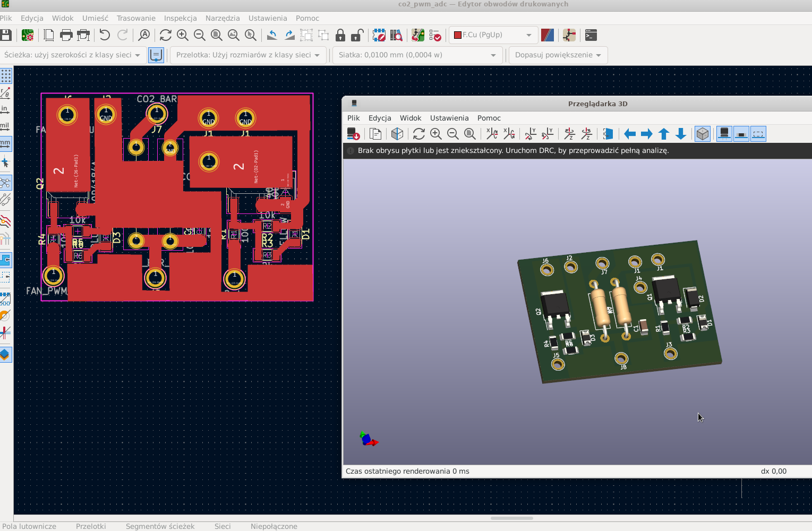Image resolution: width=812 pixels, height=531 pixels.
Task: Click the undo arrow in main toolbar
Action: pyautogui.click(x=105, y=35)
